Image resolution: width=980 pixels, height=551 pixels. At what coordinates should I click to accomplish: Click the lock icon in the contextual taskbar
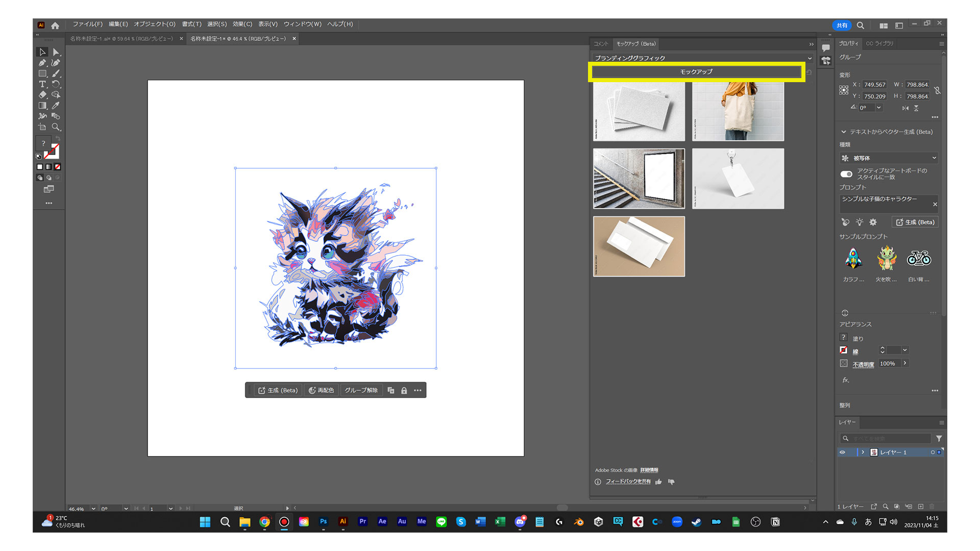404,390
